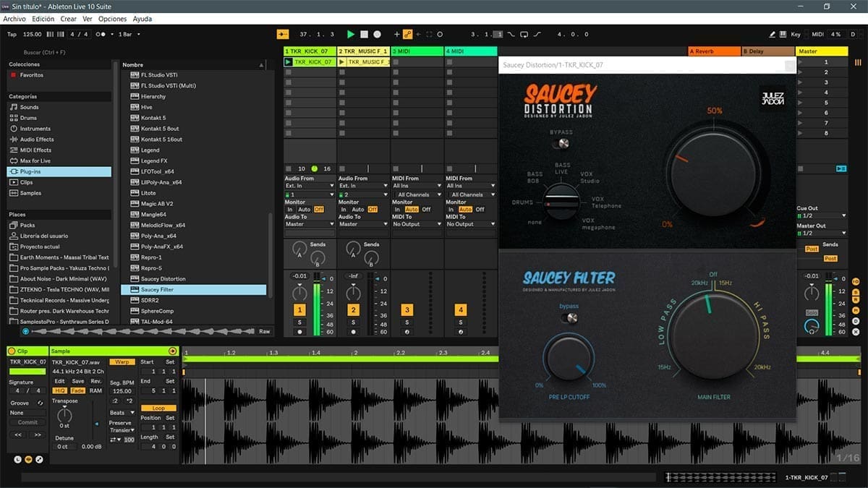Viewport: 868px width, 488px height.
Task: Flip the Saucey Filter bypass switch
Action: pos(569,317)
